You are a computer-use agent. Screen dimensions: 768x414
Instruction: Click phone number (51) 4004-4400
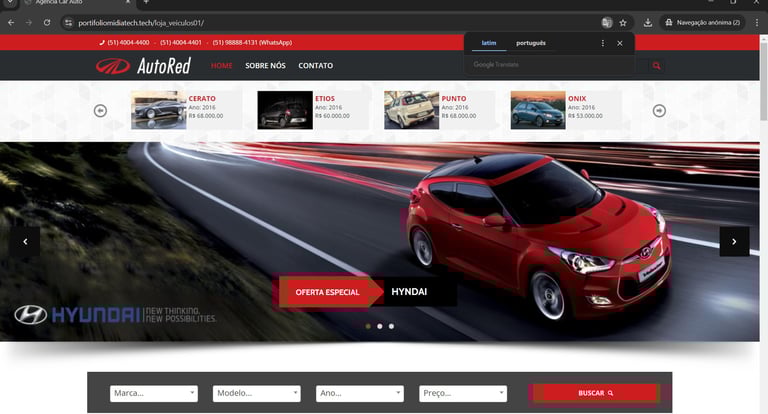(128, 43)
